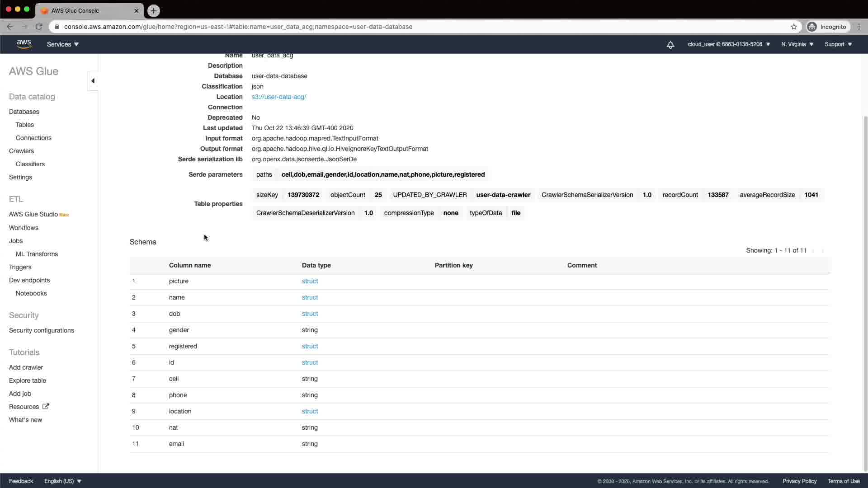The width and height of the screenshot is (868, 488).
Task: View struct details for picture column
Action: (310, 281)
